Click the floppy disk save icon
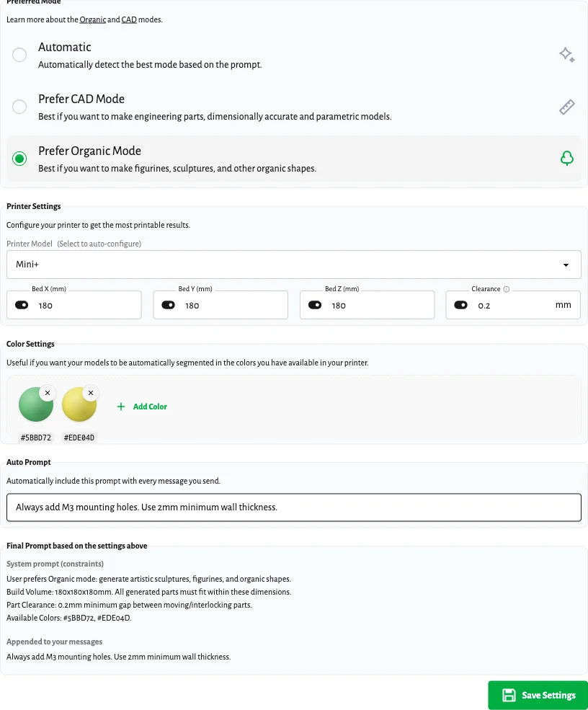 point(509,696)
